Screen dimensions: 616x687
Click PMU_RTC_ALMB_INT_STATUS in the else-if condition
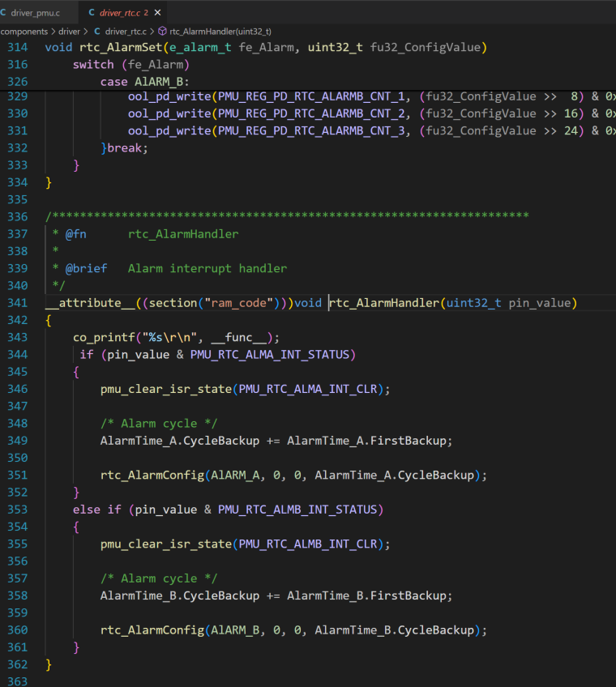pyautogui.click(x=300, y=510)
